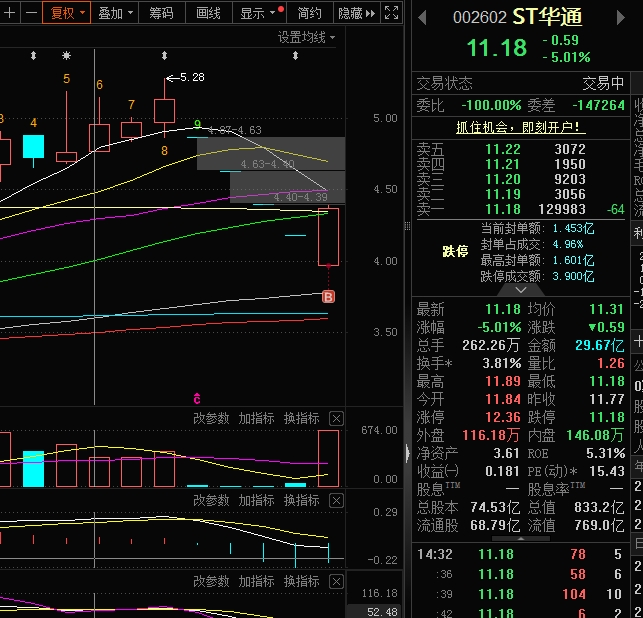Click the 14:32 trade tick row
643x618 pixels.
coord(520,554)
